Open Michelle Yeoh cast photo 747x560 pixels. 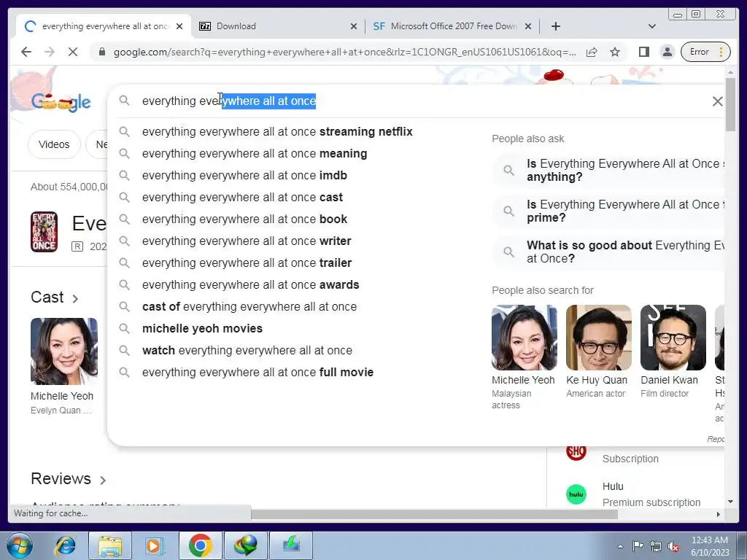coord(64,351)
